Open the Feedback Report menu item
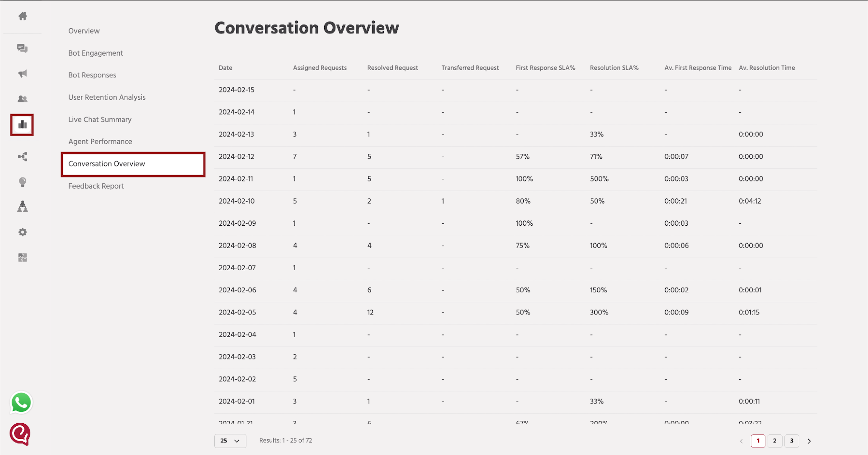The height and width of the screenshot is (455, 868). (96, 186)
